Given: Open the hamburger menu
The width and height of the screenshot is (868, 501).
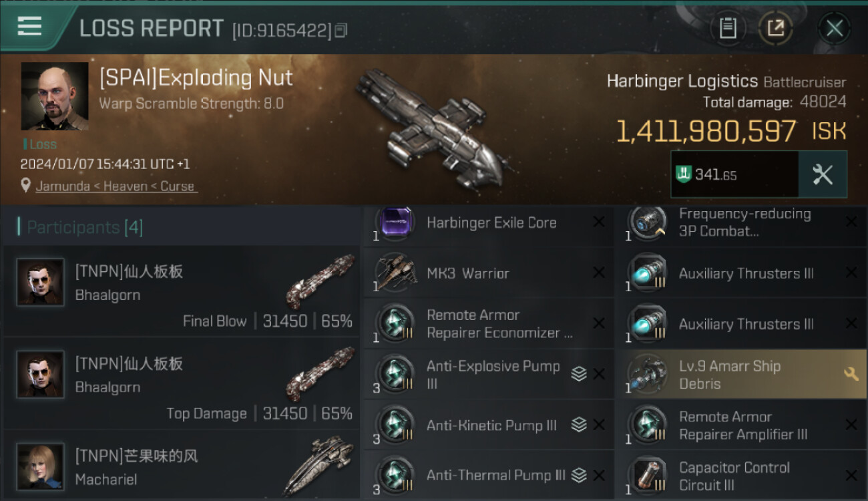Looking at the screenshot, I should [29, 27].
